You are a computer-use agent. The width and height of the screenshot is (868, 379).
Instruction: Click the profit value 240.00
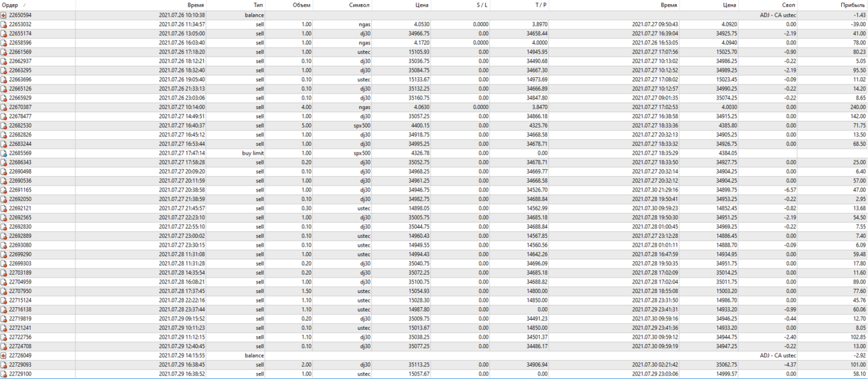coord(858,107)
